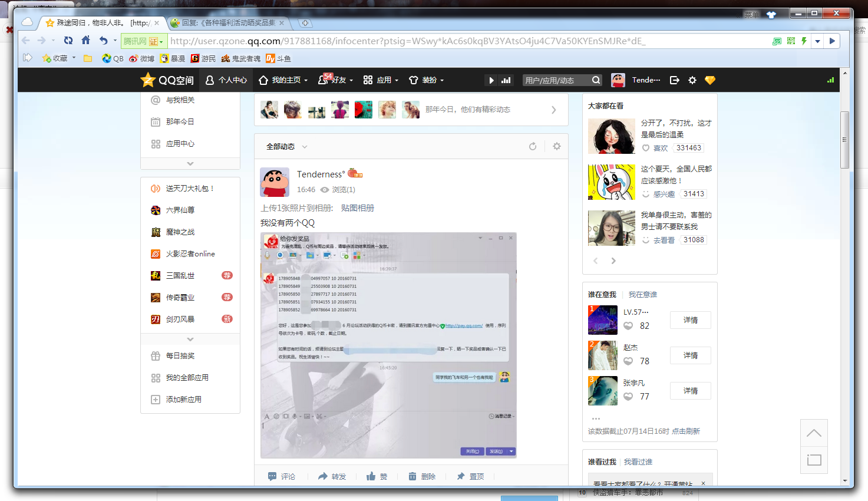
Task: Open 我的主页 navigation menu
Action: [x=283, y=80]
